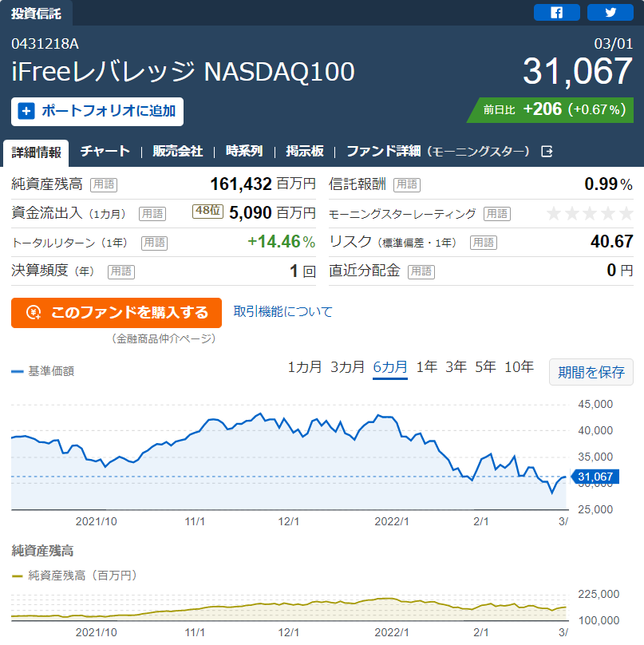The image size is (644, 645).
Task: Click the 期間を保存 button
Action: pos(591,372)
